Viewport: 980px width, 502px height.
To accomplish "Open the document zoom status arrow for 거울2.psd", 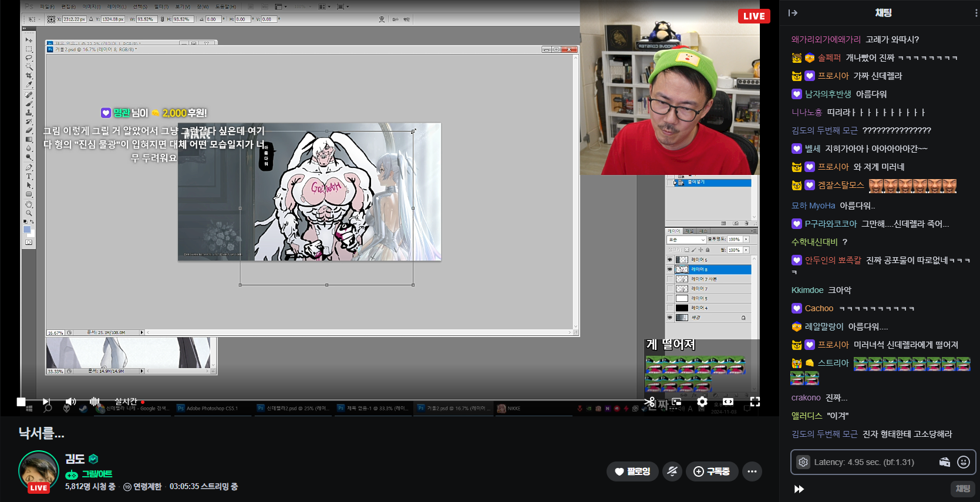I will click(142, 332).
